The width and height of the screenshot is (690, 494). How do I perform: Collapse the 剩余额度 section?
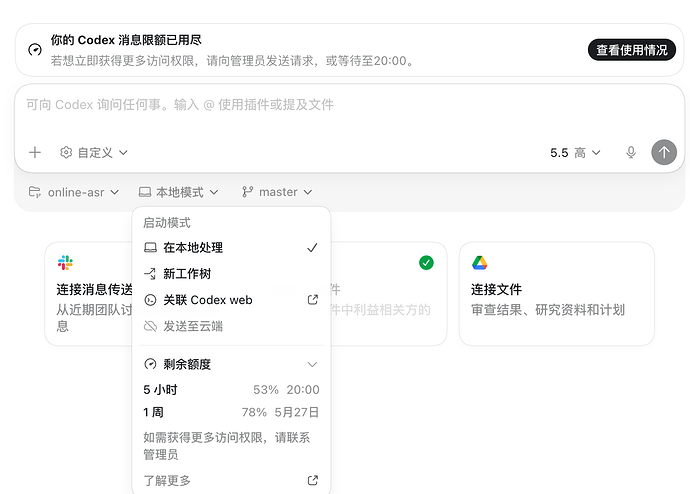click(x=231, y=364)
